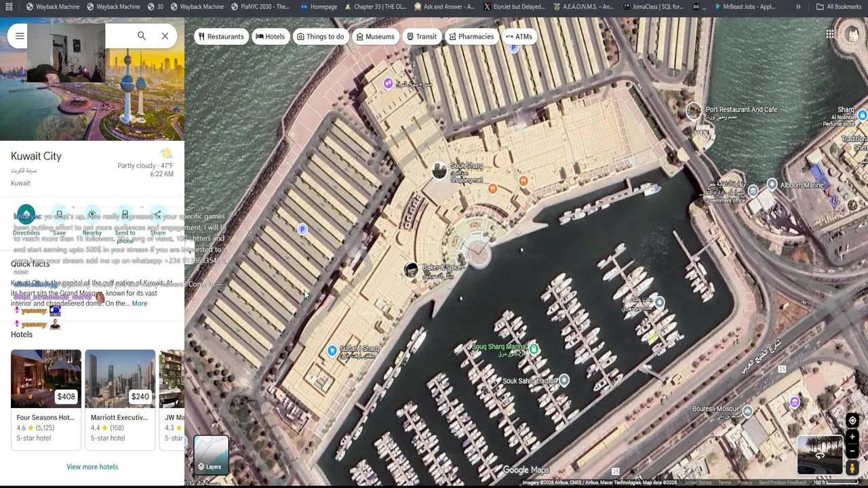Show Transit on the map

point(422,37)
